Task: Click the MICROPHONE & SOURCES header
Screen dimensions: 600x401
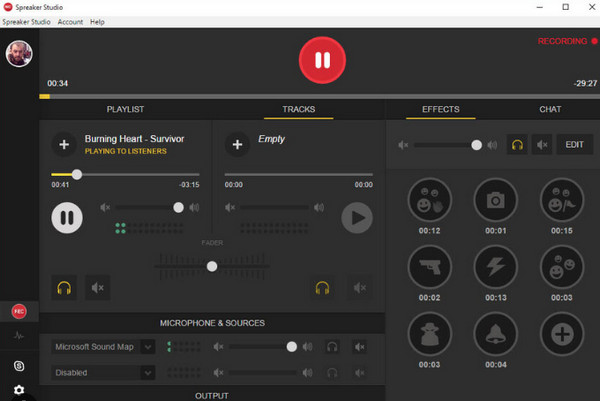Action: pos(212,323)
